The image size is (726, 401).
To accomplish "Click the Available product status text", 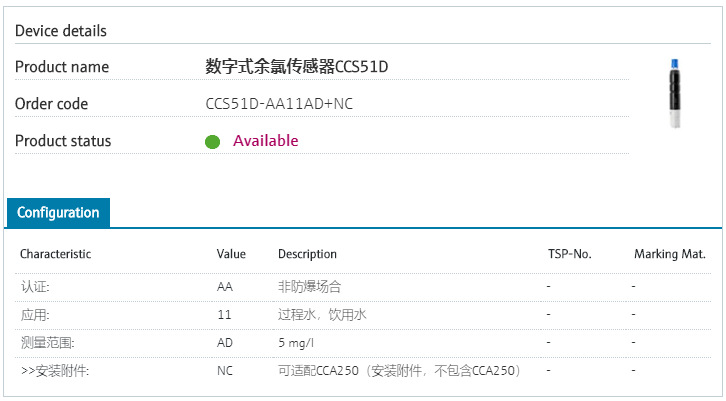I will (x=265, y=141).
